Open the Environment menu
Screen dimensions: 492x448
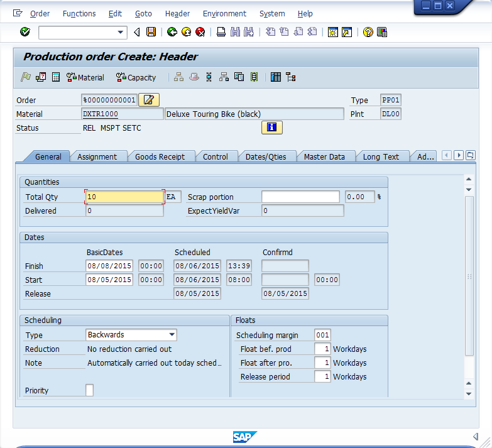pos(224,13)
